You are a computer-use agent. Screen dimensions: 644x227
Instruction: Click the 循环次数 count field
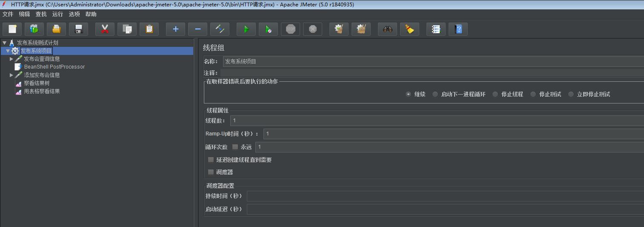point(450,147)
